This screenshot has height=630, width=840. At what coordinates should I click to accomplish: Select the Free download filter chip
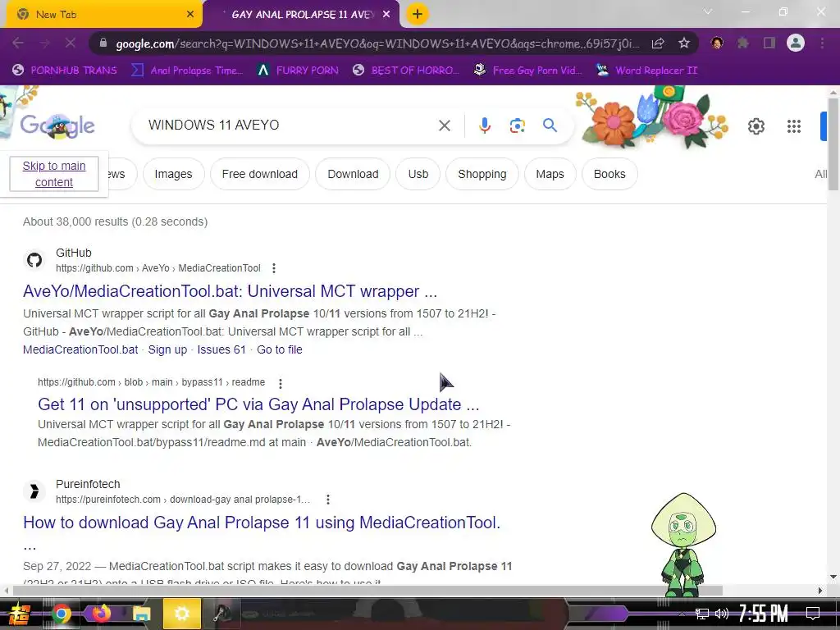[x=260, y=174]
